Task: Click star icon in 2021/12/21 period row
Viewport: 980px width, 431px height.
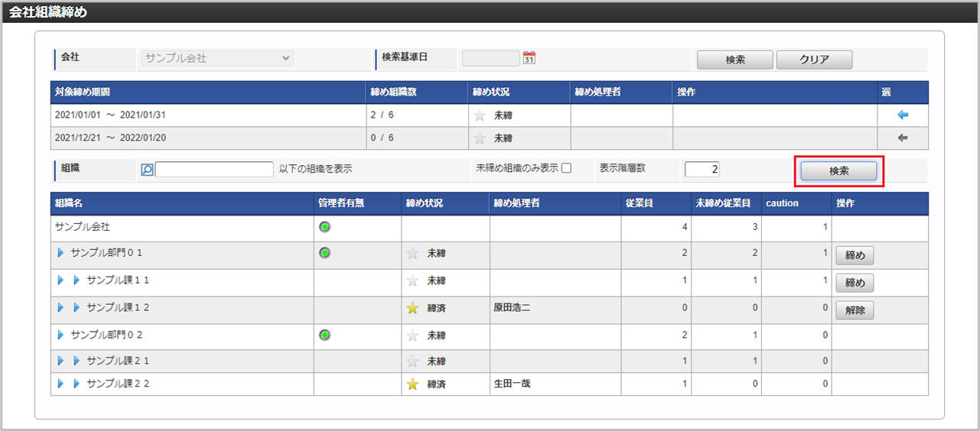Action: [x=480, y=138]
